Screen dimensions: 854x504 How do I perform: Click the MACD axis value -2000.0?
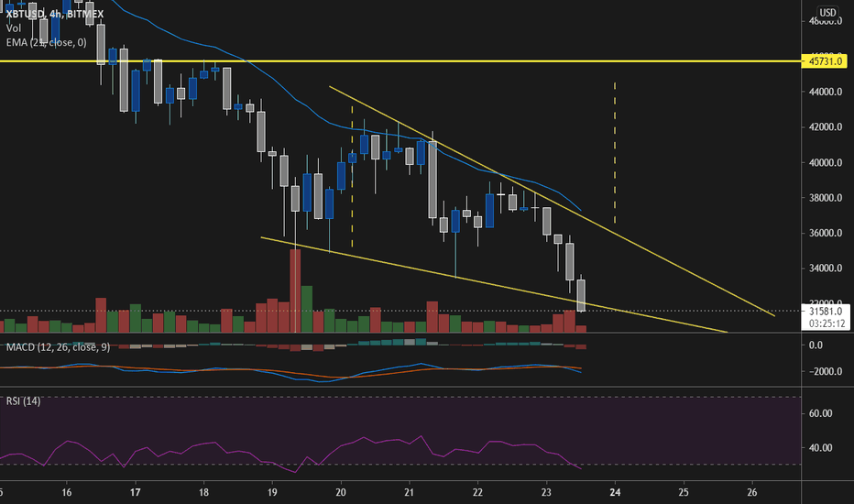click(x=824, y=371)
